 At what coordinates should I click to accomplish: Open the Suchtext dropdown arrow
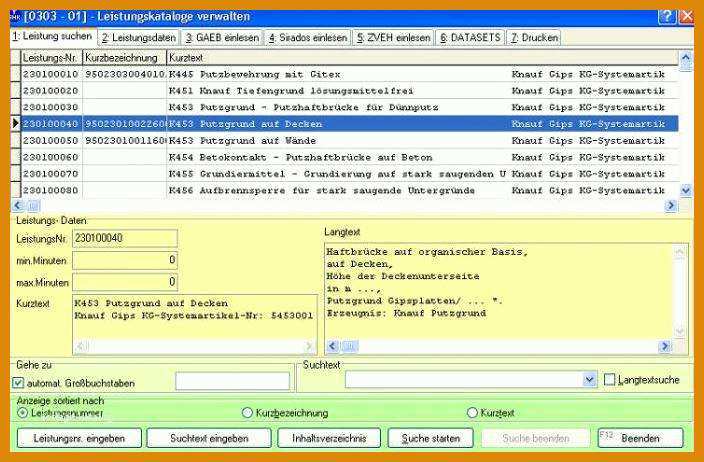point(589,380)
